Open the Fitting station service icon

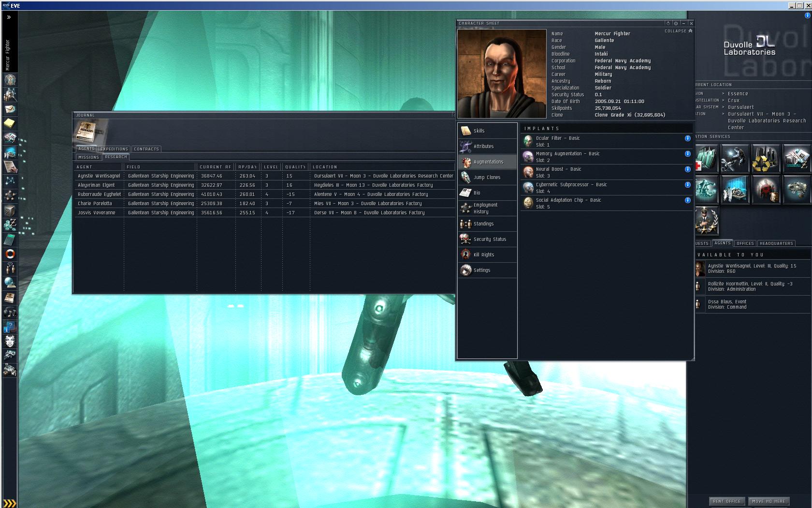coord(707,189)
